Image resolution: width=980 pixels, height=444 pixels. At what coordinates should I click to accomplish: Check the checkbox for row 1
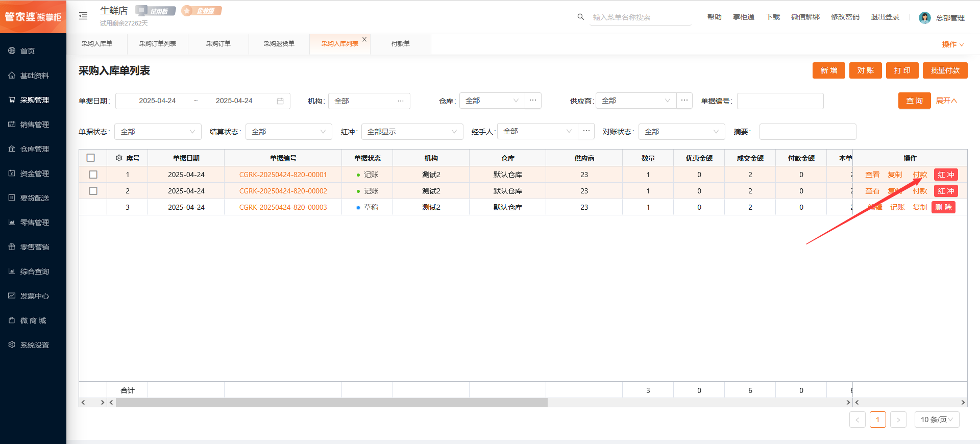coord(93,175)
